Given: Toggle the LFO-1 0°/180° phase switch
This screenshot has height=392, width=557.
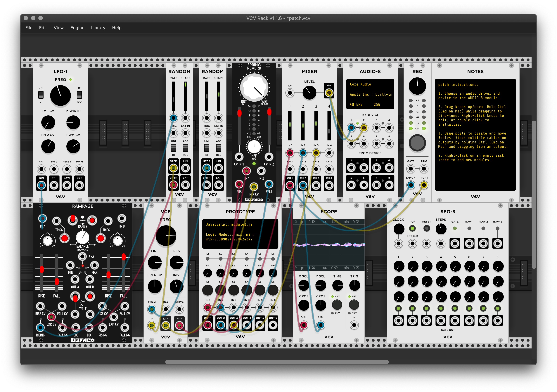Looking at the screenshot, I should pyautogui.click(x=79, y=95).
